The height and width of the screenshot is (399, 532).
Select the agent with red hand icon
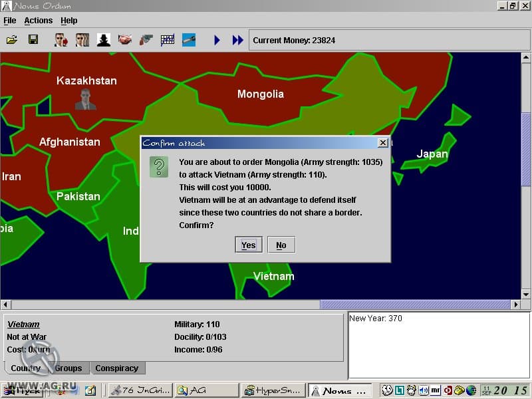click(61, 40)
